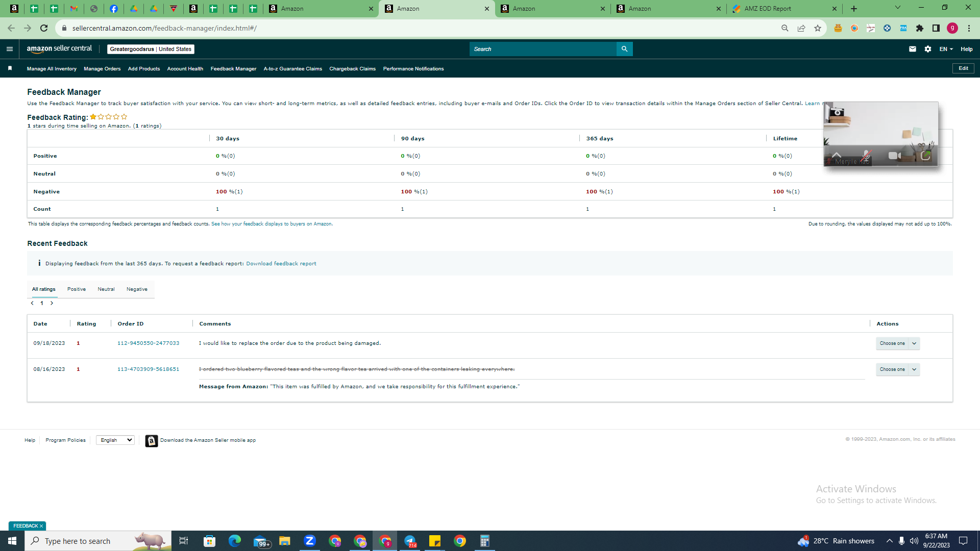This screenshot has width=980, height=551.
Task: Open the Chrome side panel icon
Action: [936, 28]
